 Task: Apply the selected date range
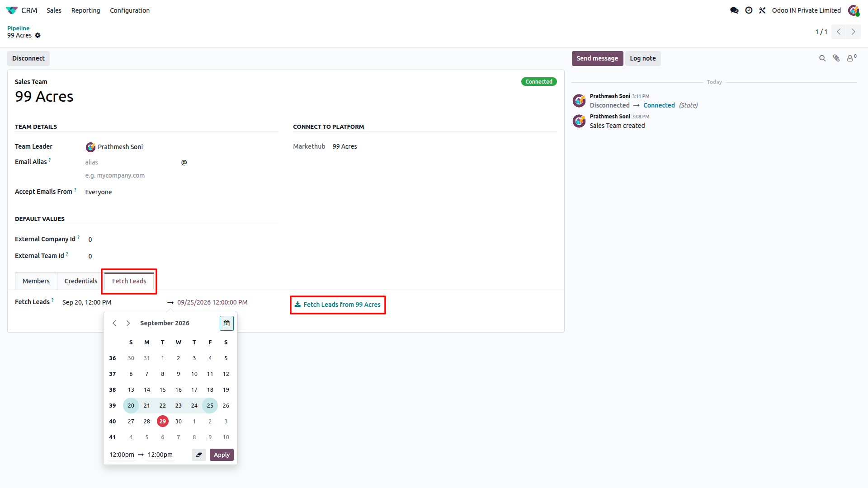[222, 455]
